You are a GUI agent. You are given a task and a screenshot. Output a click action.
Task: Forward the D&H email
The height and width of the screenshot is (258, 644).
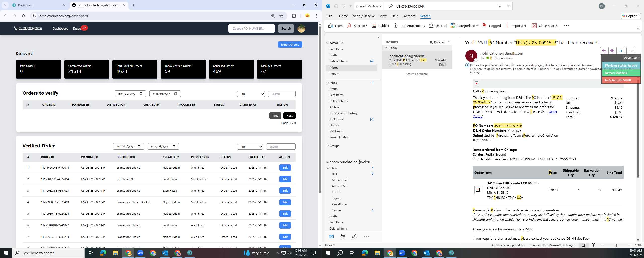coord(620,51)
